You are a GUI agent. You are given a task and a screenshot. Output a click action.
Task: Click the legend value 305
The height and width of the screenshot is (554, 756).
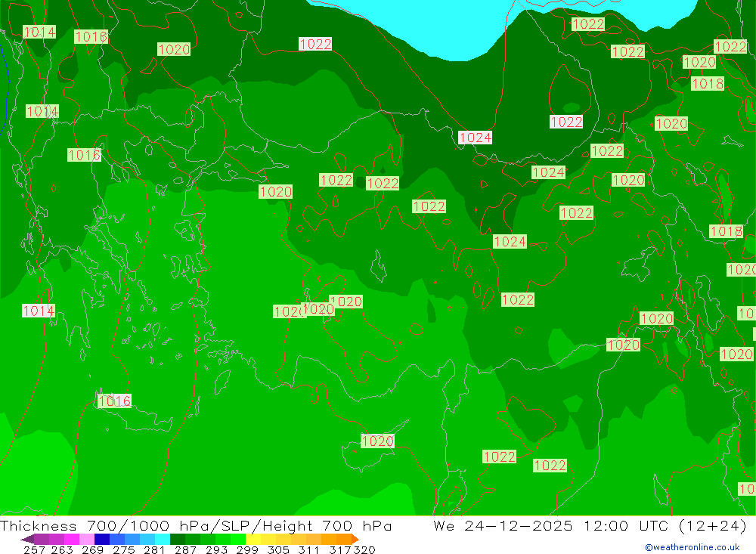[x=277, y=549]
